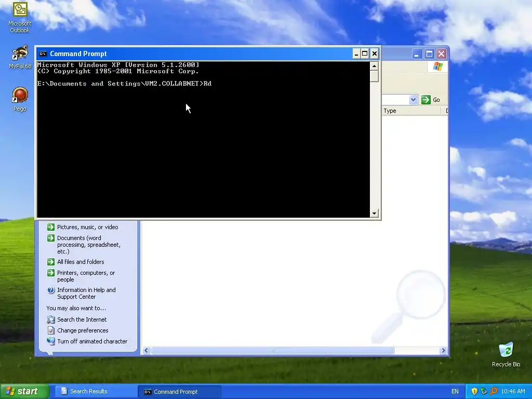The image size is (532, 399).
Task: Click the magnifier tray icon
Action: point(494,391)
